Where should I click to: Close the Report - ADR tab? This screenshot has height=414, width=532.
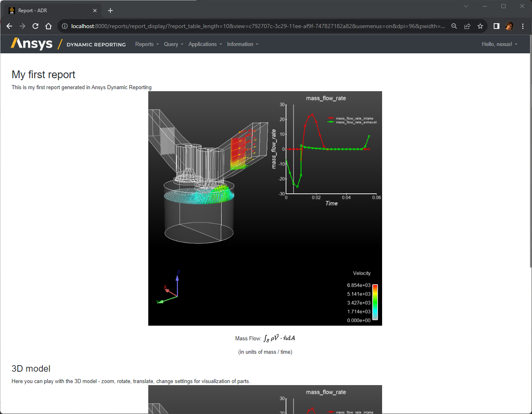pyautogui.click(x=95, y=11)
